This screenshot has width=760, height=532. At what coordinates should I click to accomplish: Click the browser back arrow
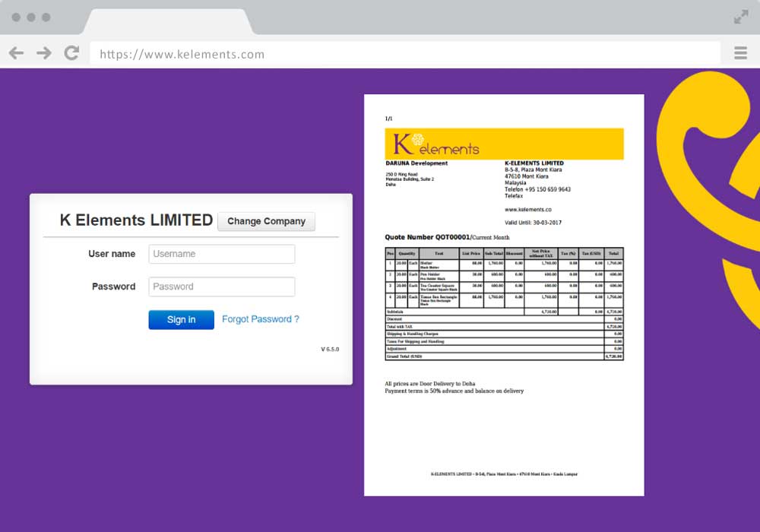click(x=17, y=52)
